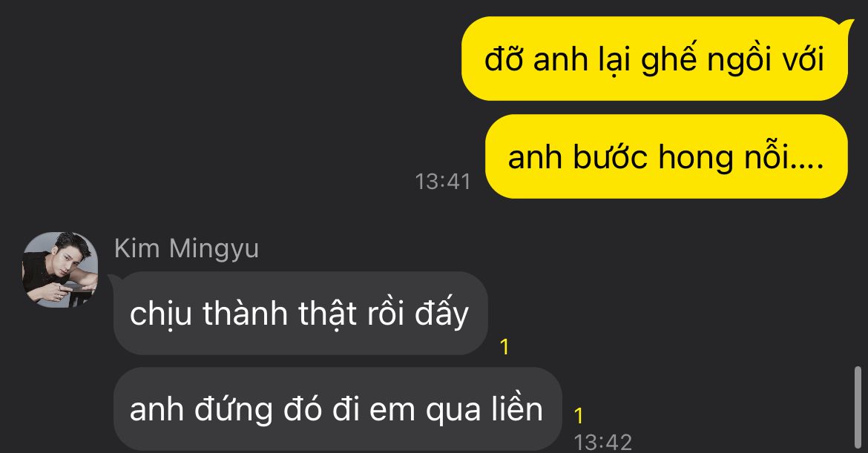868x453 pixels.
Task: Click the word 'đỡ' starting the top message
Action: pyautogui.click(x=503, y=58)
